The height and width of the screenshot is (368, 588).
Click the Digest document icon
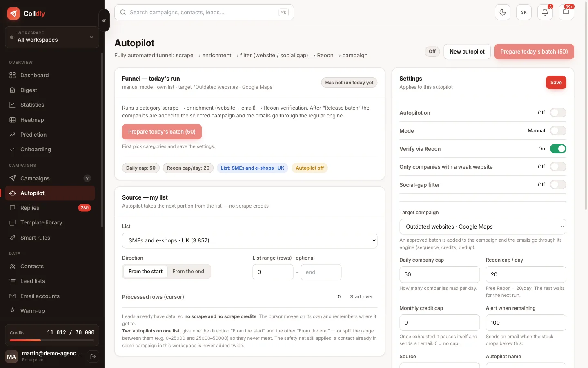[12, 90]
